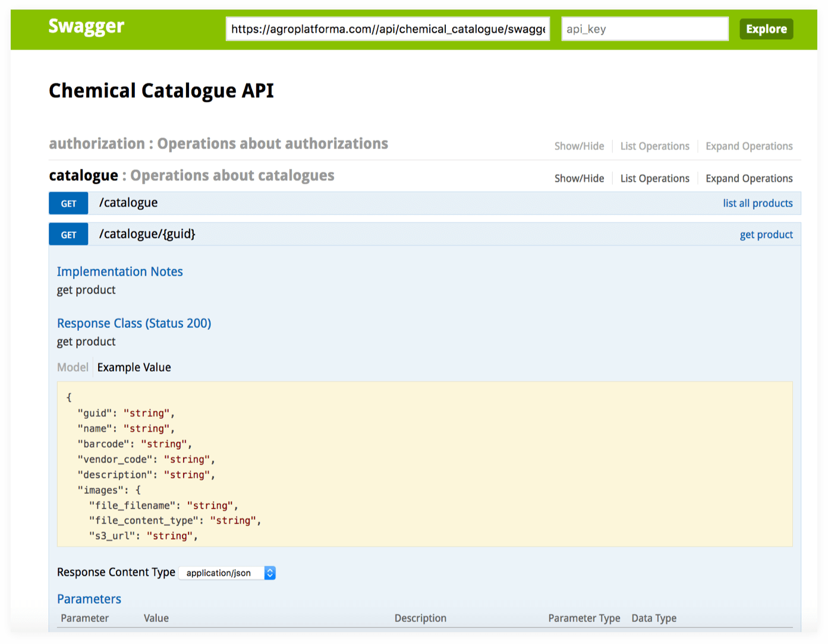Click Show/Hide for authorization section

pos(579,146)
